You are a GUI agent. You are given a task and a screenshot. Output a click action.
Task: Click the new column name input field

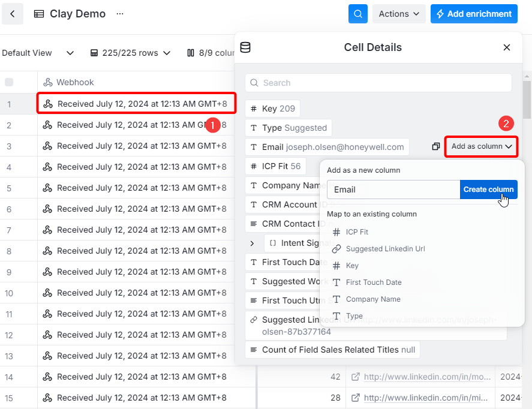(393, 190)
